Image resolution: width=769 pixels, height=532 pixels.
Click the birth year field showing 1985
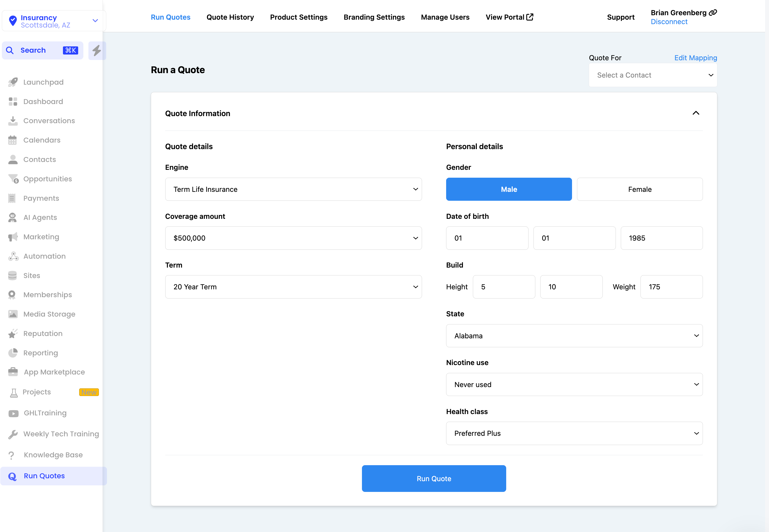tap(661, 238)
